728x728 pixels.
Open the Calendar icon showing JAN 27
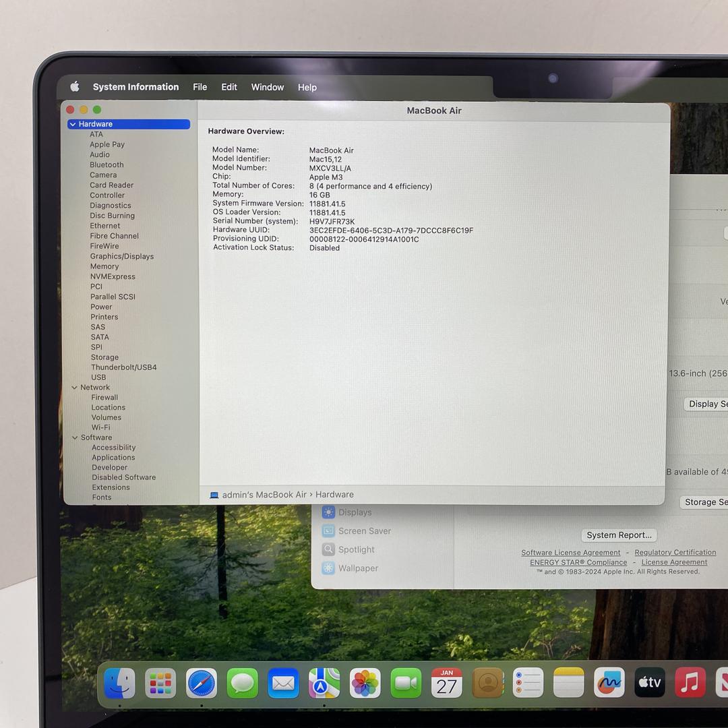coord(447,683)
